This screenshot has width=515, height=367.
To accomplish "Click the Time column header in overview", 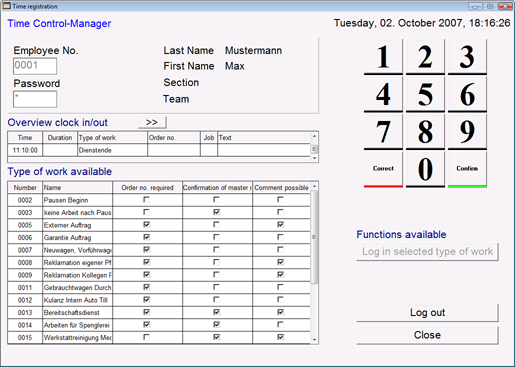I will point(25,138).
